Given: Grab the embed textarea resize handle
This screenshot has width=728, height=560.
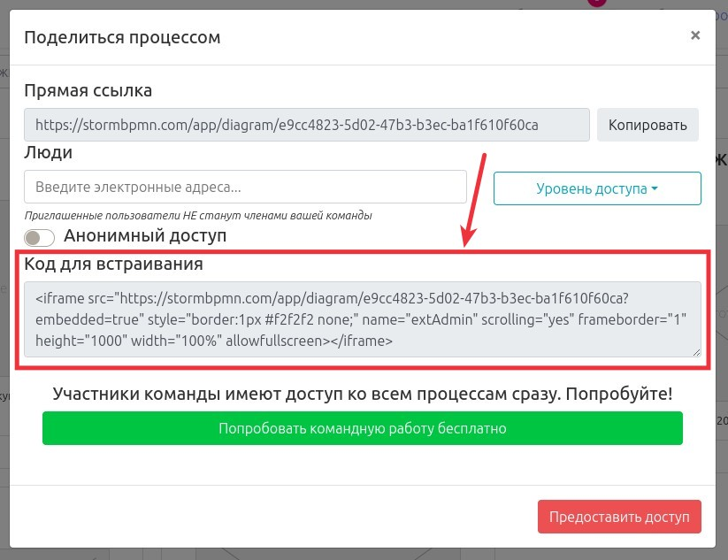Looking at the screenshot, I should tap(696, 352).
